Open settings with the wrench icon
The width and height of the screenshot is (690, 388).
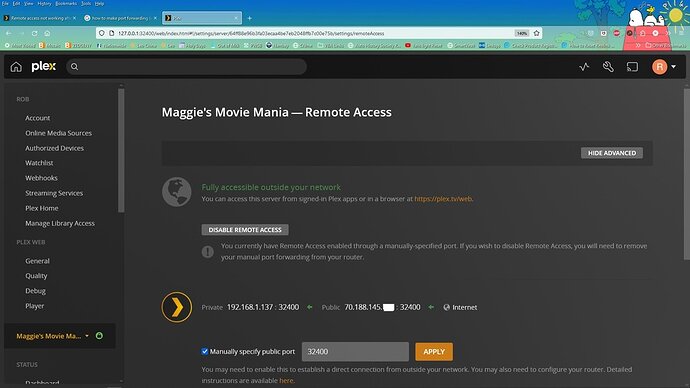click(608, 67)
